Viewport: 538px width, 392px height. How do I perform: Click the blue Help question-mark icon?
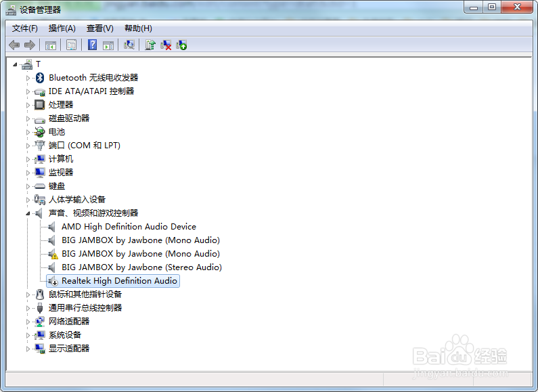[x=92, y=45]
